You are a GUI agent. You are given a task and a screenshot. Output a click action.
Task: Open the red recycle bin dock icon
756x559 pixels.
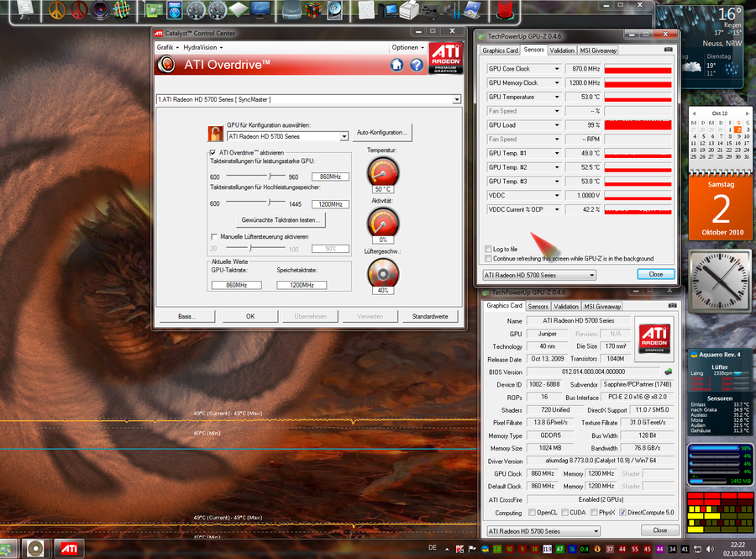click(505, 10)
